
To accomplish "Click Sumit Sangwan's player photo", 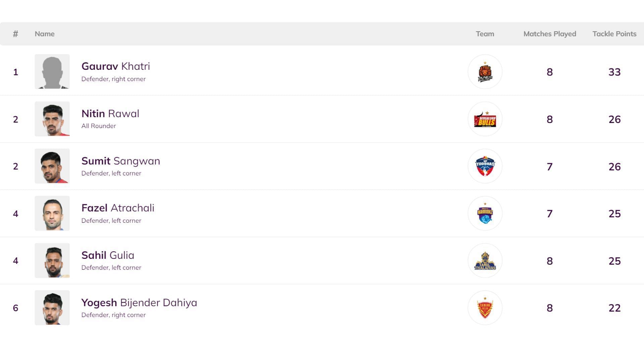I will coord(52,166).
